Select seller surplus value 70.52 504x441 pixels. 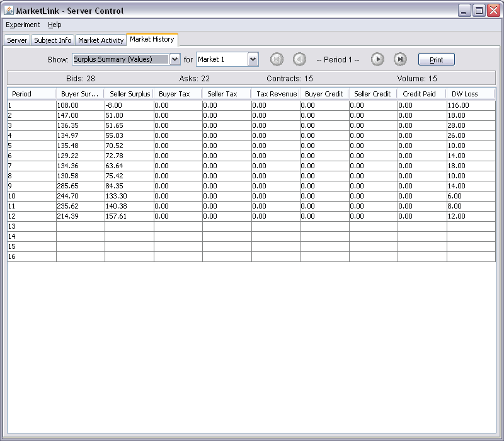point(129,146)
